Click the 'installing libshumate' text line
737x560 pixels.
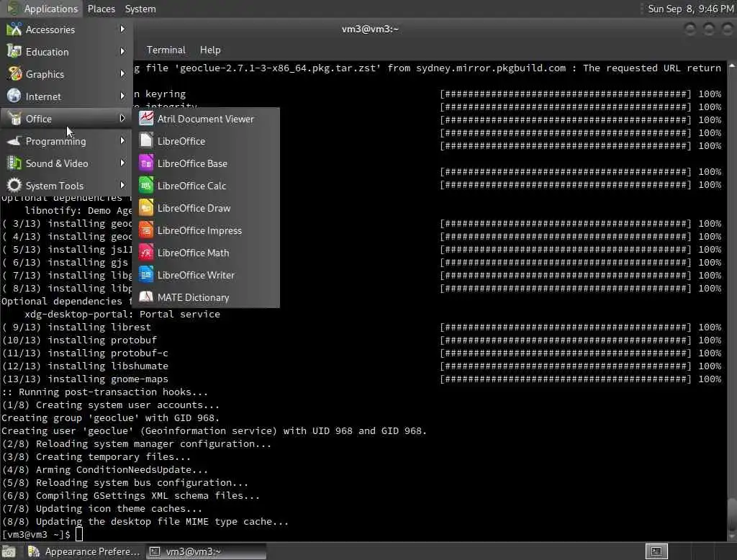click(x=85, y=366)
